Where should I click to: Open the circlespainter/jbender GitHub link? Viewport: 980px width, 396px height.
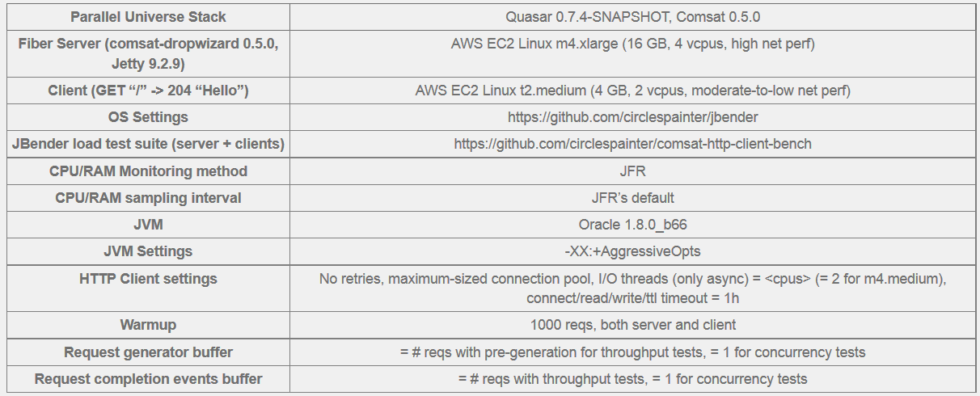tap(633, 117)
